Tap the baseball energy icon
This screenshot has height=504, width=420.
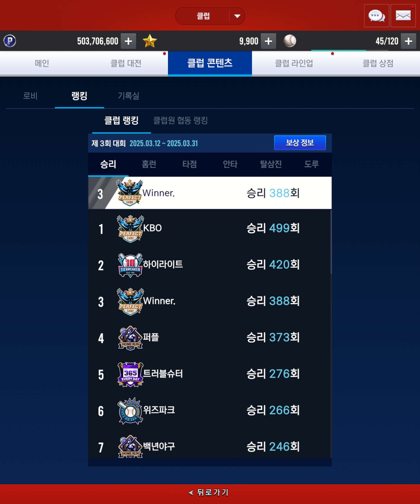click(290, 41)
